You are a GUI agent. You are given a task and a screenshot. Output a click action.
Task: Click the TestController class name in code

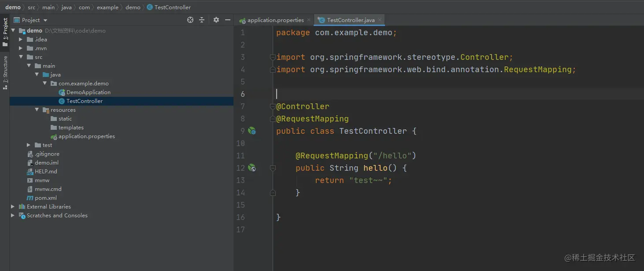click(x=373, y=131)
